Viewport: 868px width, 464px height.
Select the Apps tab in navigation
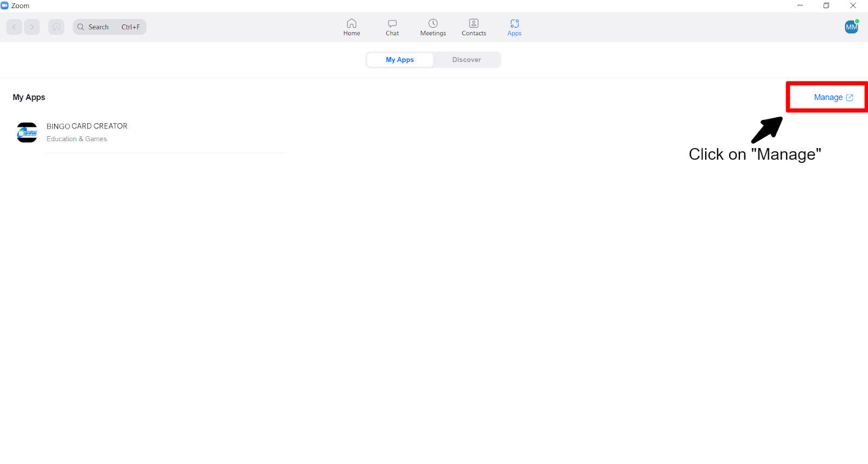[x=514, y=27]
